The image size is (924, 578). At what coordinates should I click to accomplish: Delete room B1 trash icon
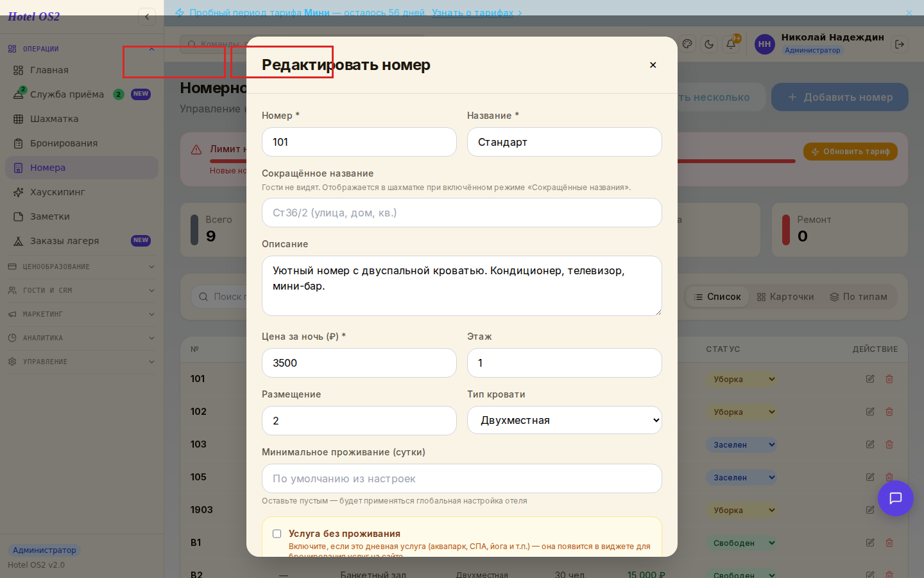pos(889,543)
